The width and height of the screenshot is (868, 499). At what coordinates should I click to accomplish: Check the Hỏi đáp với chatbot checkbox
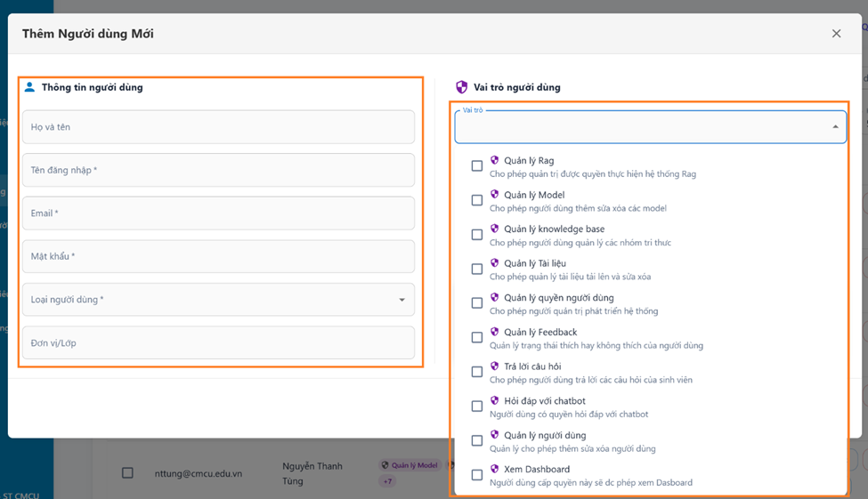tap(477, 406)
